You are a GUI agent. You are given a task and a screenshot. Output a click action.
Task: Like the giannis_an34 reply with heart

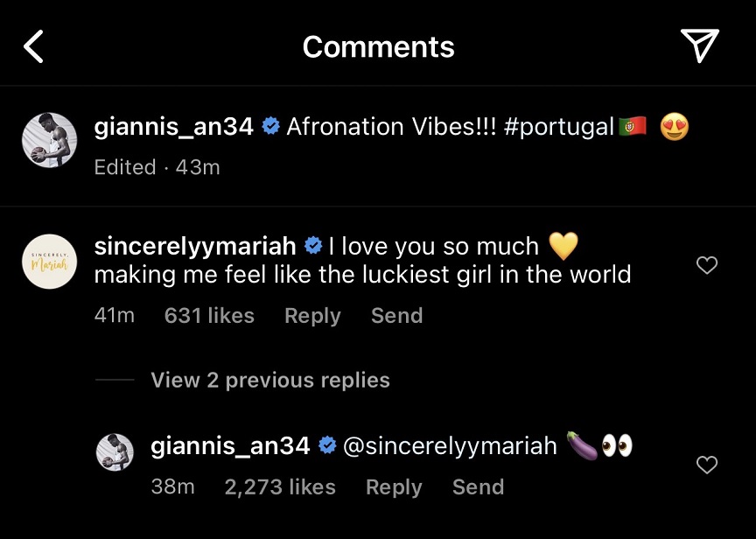[707, 465]
